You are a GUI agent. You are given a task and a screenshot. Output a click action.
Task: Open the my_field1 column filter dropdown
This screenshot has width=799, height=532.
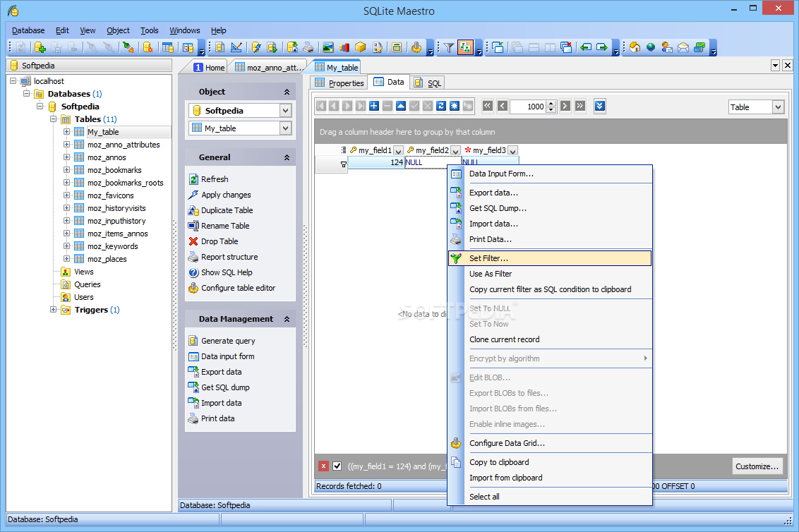pos(399,150)
